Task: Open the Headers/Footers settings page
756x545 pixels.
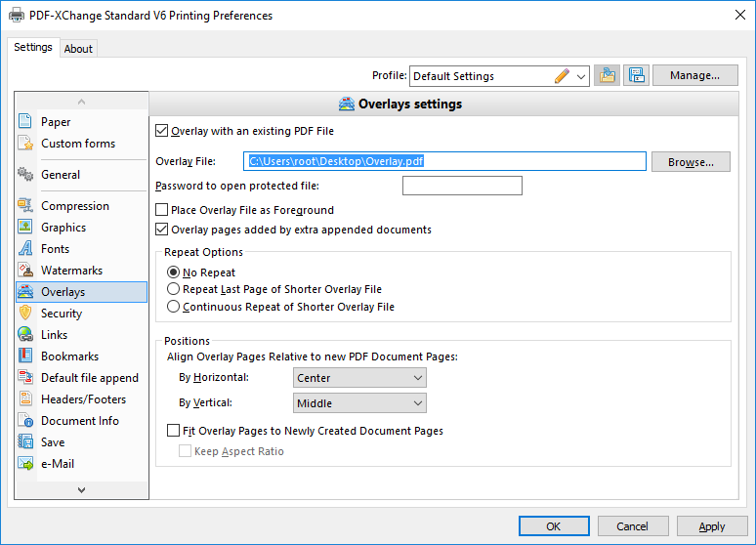Action: point(81,398)
